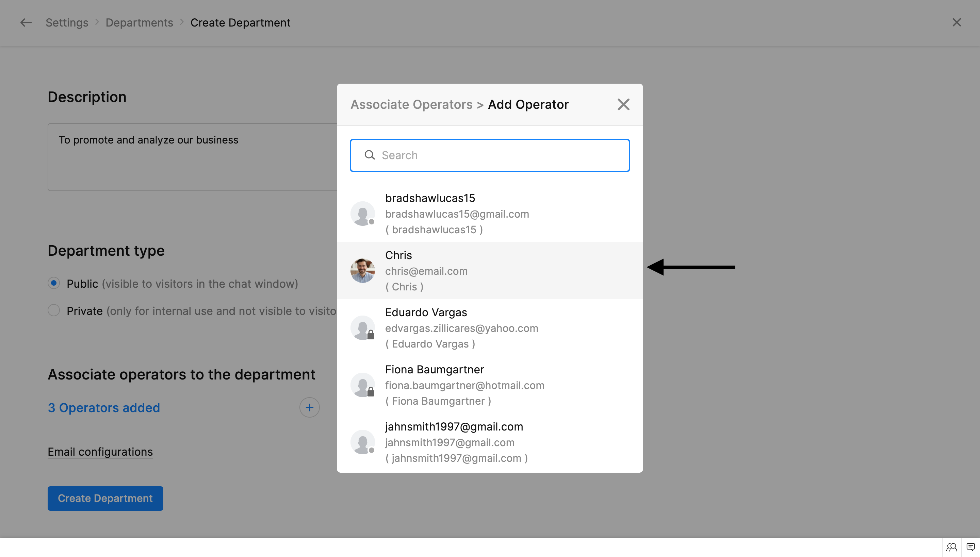Image resolution: width=980 pixels, height=557 pixels.
Task: Click the plus icon to add operators
Action: 309,407
